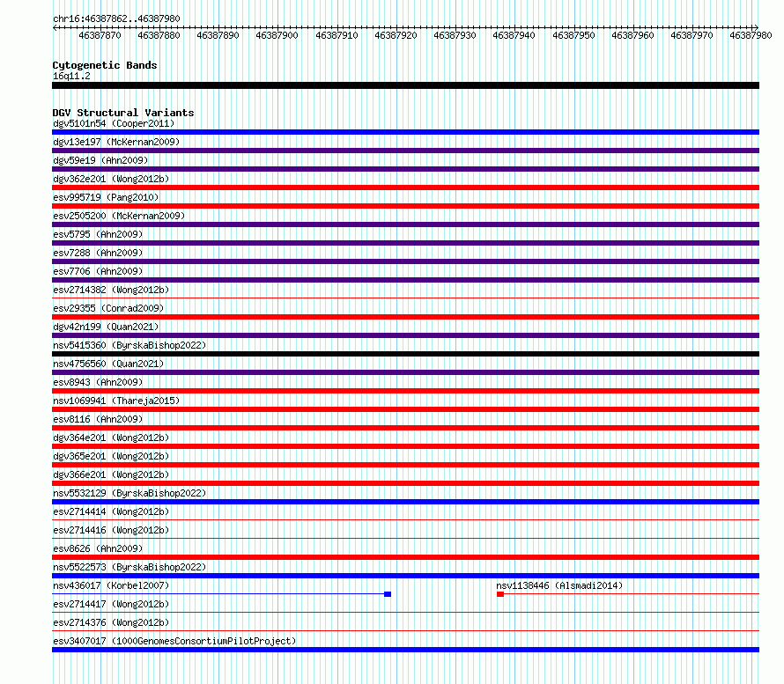784x684 pixels.
Task: Open the esv2714417 (Wong2012b) label
Action: point(111,604)
